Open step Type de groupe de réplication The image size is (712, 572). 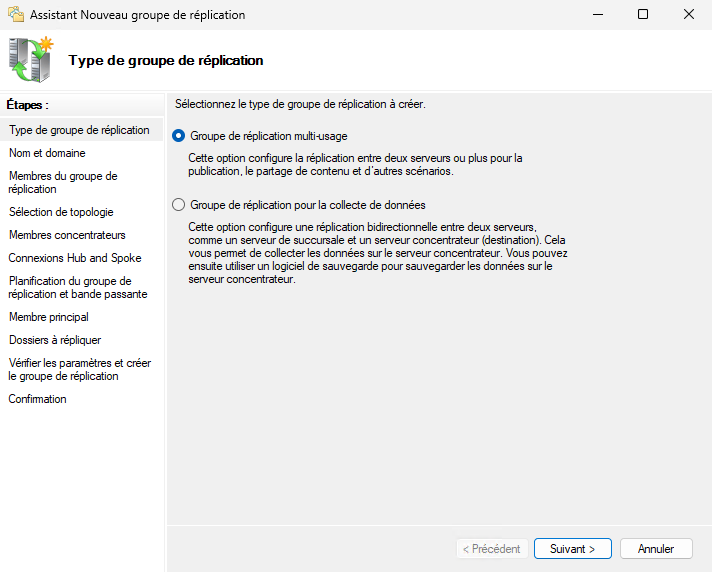click(x=79, y=130)
